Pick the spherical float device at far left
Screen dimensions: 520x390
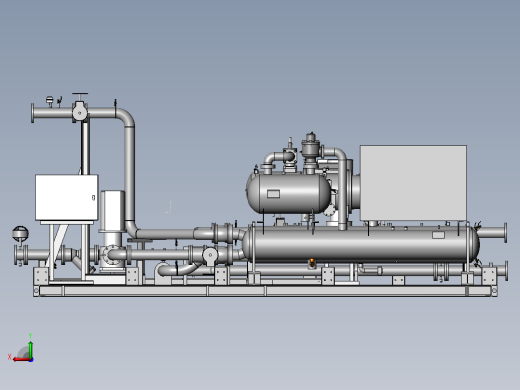[x=20, y=233]
